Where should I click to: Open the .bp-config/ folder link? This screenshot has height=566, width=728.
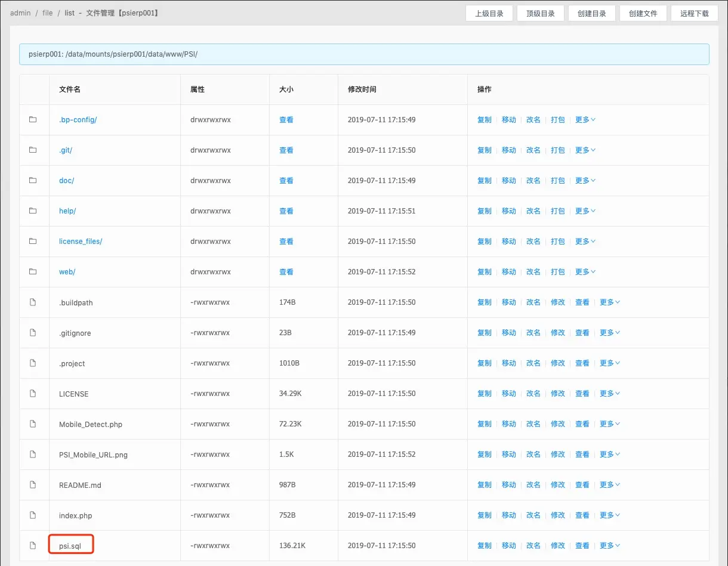coord(78,119)
